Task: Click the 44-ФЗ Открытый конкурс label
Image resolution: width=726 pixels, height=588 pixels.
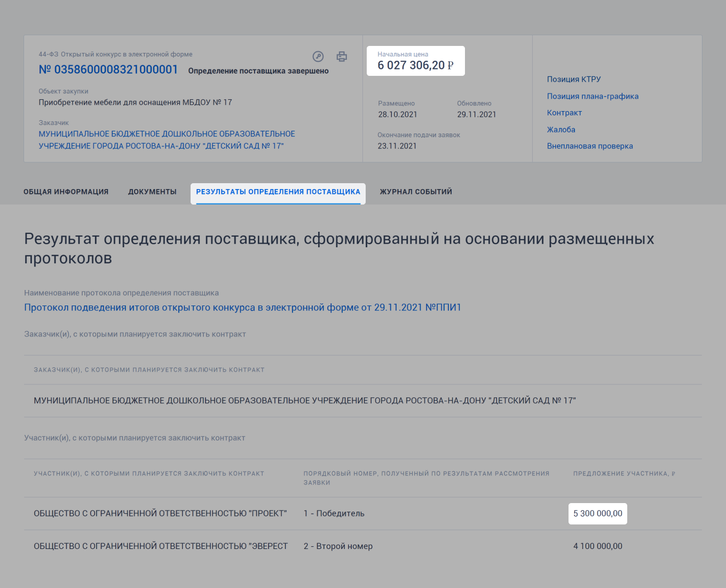Action: point(115,54)
